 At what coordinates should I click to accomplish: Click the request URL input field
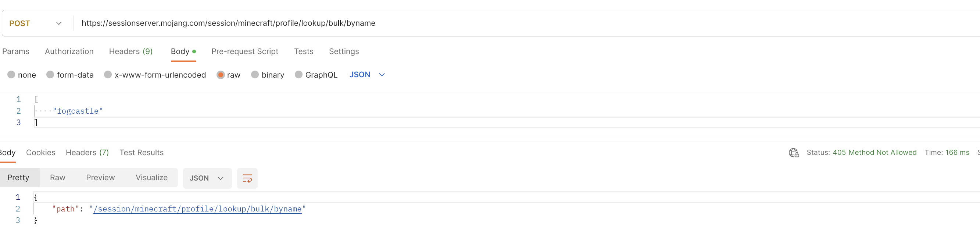[457, 23]
